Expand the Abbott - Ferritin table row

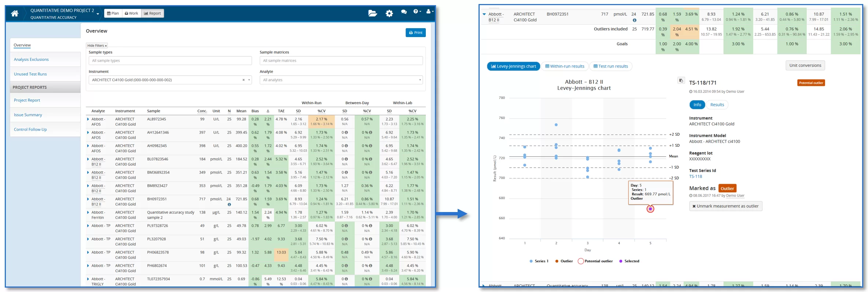(88, 212)
